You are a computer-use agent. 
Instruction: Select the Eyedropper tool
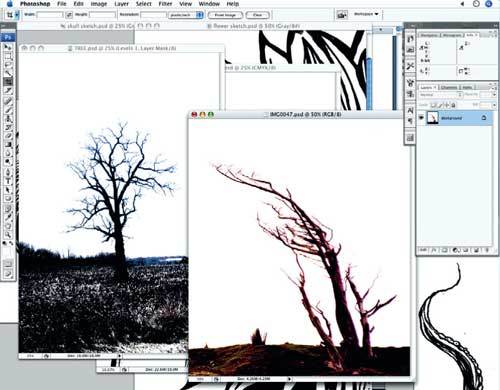pos(8,218)
